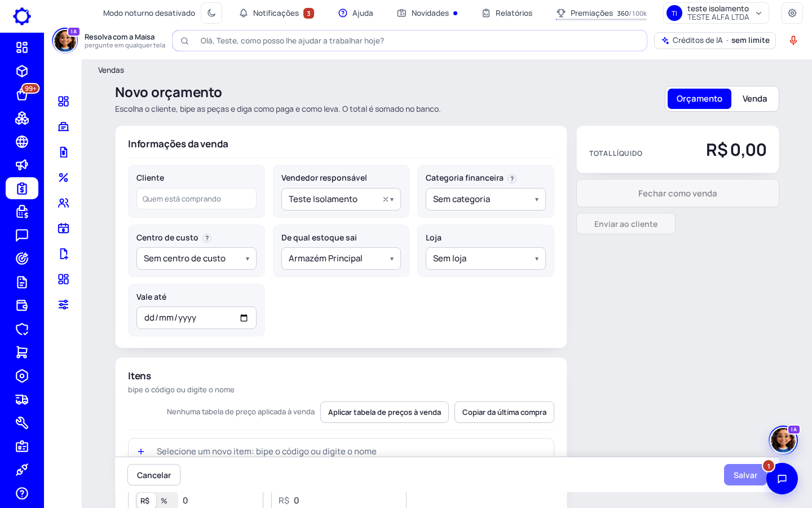
Task: Open Notificações in the top bar
Action: [x=276, y=13]
